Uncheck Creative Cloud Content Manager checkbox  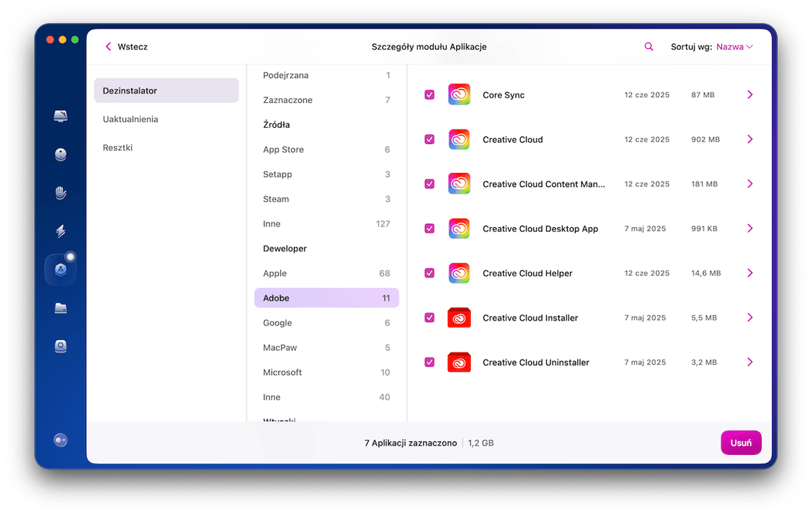429,184
